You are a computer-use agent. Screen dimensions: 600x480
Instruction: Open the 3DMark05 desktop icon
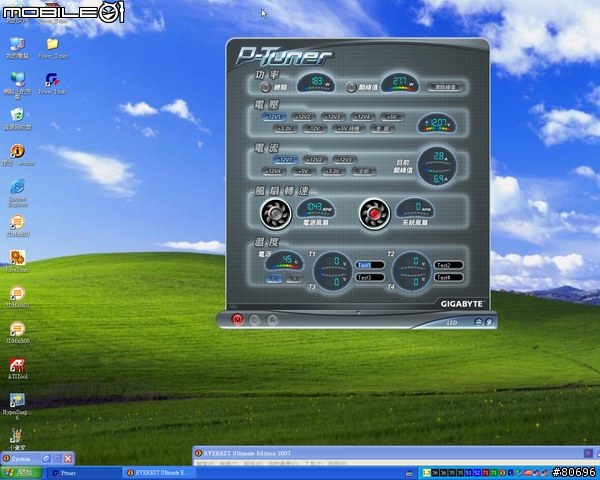pyautogui.click(x=17, y=297)
